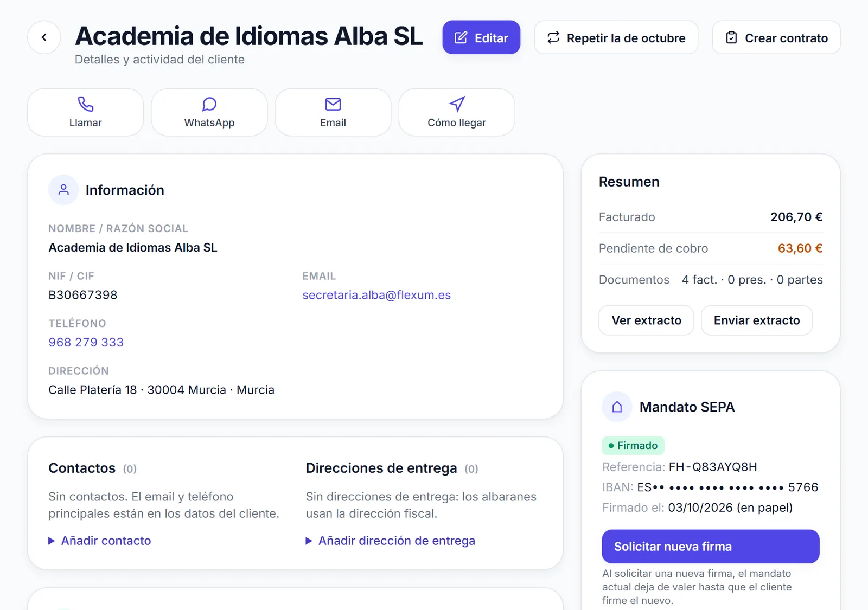
Task: Click the envelope icon above Email
Action: point(333,104)
